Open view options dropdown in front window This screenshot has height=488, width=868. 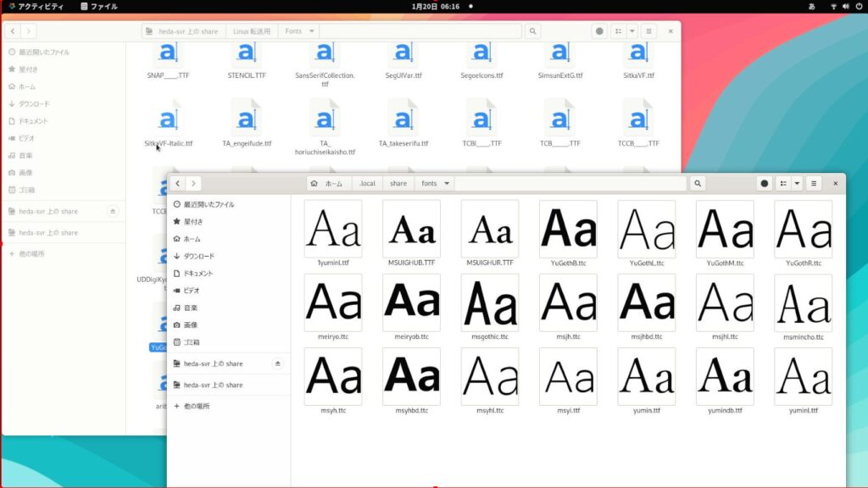[x=797, y=184]
